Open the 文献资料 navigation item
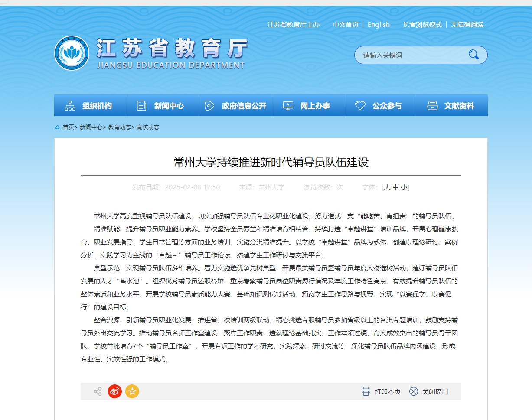Image resolution: width=532 pixels, height=420 pixels. (452, 106)
